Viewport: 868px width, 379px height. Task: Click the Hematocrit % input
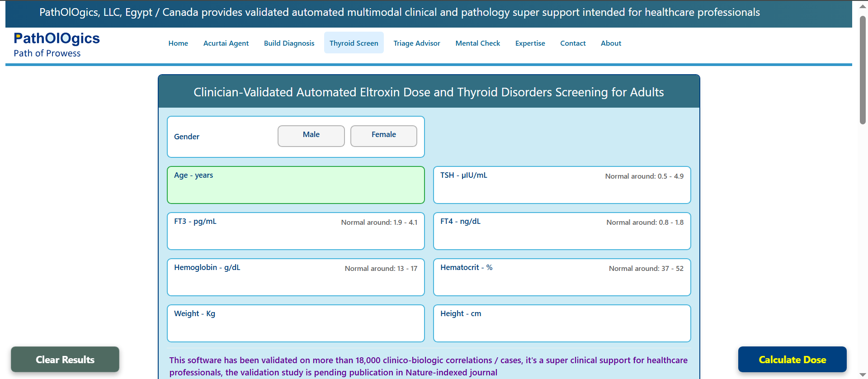[x=562, y=277]
